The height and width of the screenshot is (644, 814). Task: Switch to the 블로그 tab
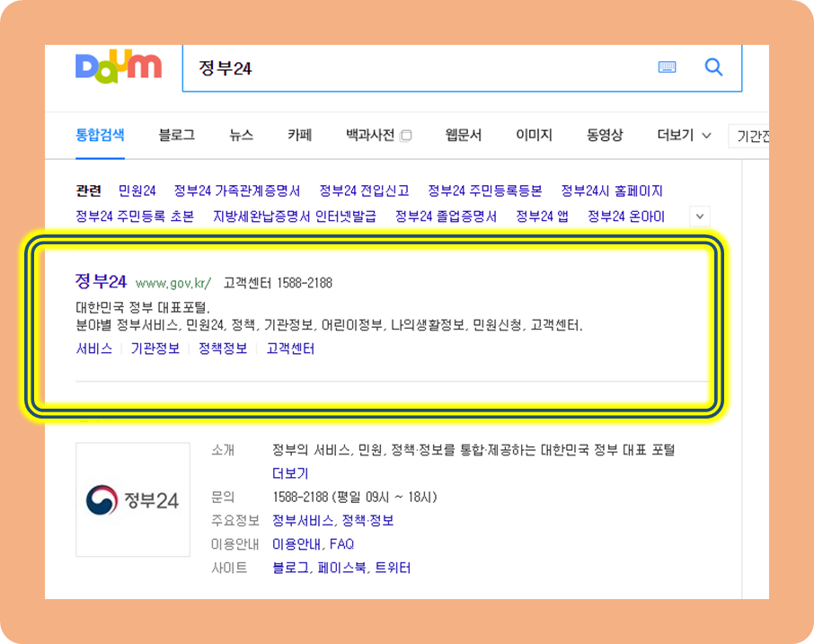[176, 135]
